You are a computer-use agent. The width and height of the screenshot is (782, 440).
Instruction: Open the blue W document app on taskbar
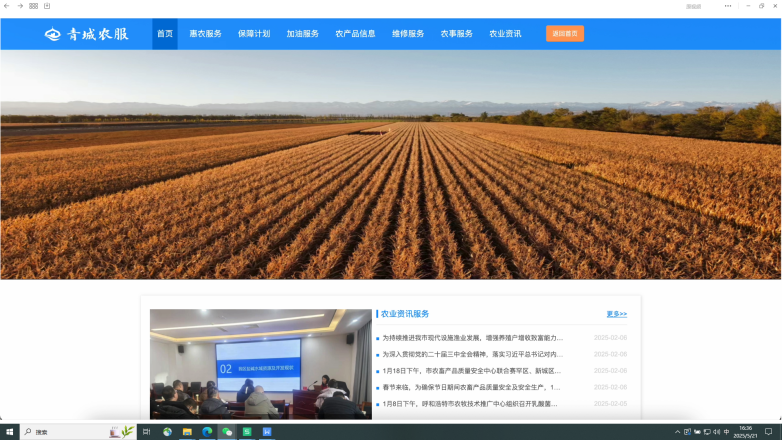click(267, 432)
